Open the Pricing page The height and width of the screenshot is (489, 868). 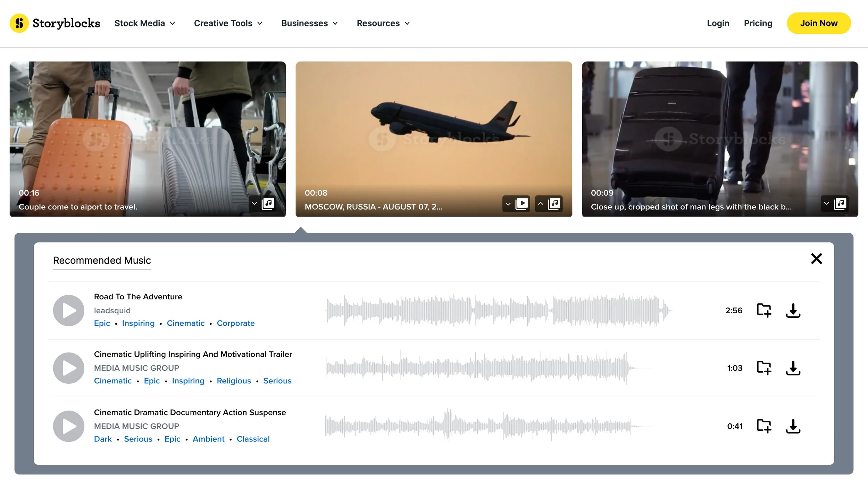pos(758,23)
